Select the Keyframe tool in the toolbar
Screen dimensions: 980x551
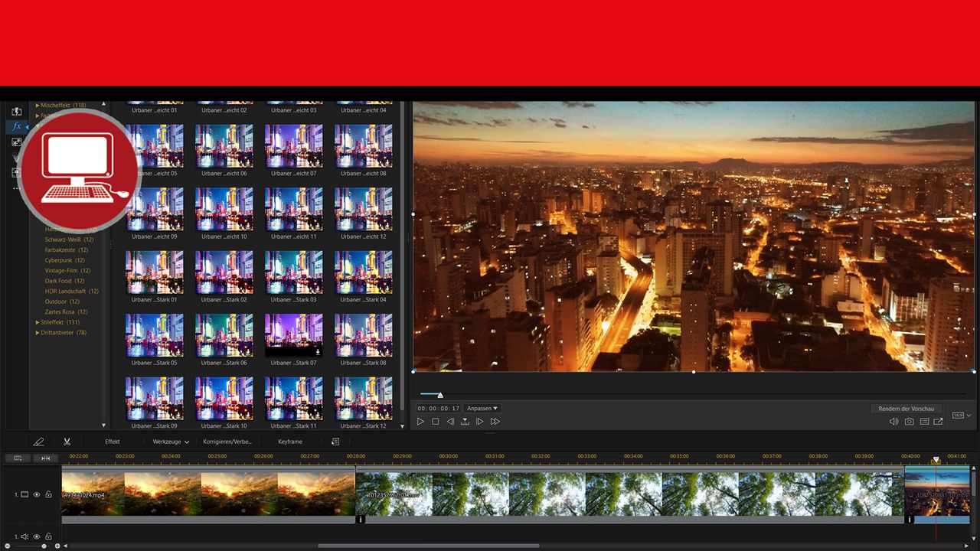click(x=289, y=442)
